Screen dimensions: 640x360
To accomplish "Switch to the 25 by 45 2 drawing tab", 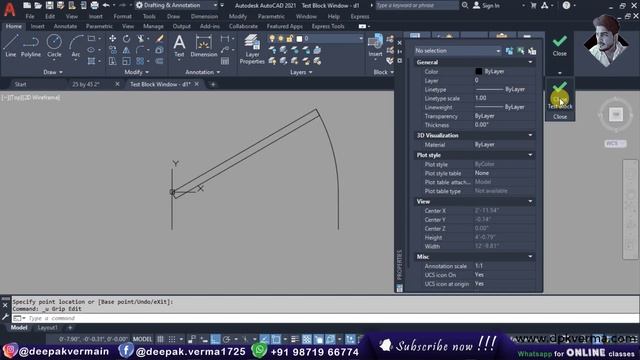I will pos(86,84).
